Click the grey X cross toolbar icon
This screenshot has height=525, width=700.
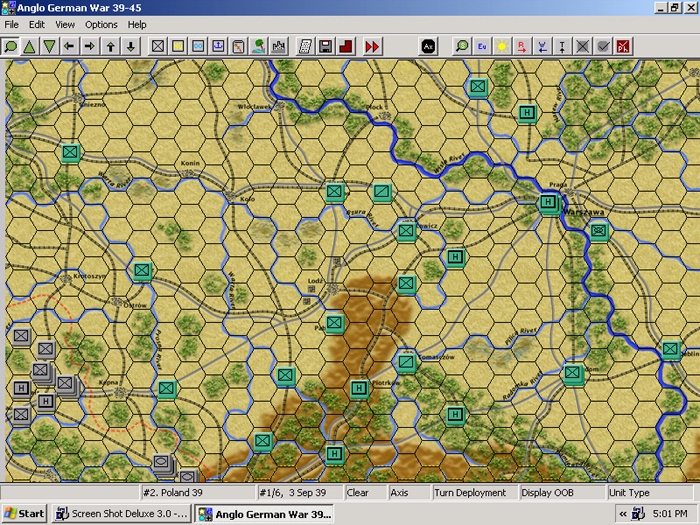point(582,46)
